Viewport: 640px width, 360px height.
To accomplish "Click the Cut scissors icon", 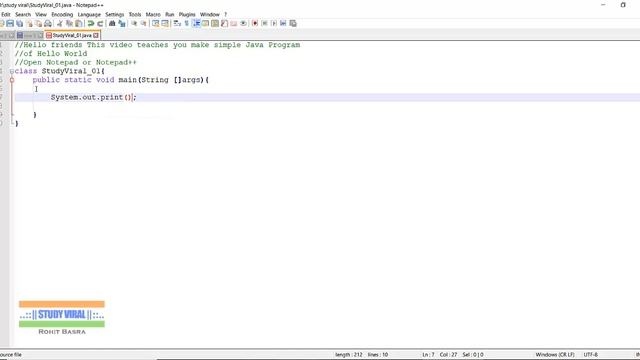I will [60, 24].
